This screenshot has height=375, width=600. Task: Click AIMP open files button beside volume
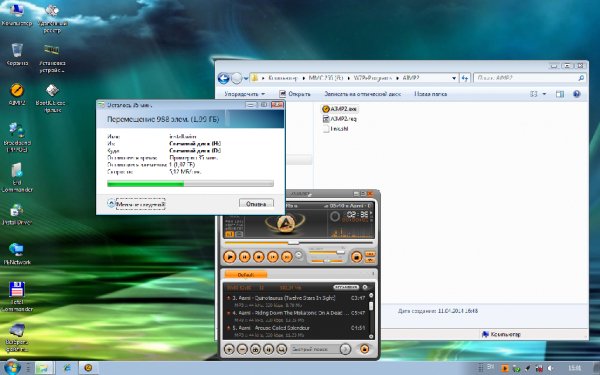coord(356,257)
